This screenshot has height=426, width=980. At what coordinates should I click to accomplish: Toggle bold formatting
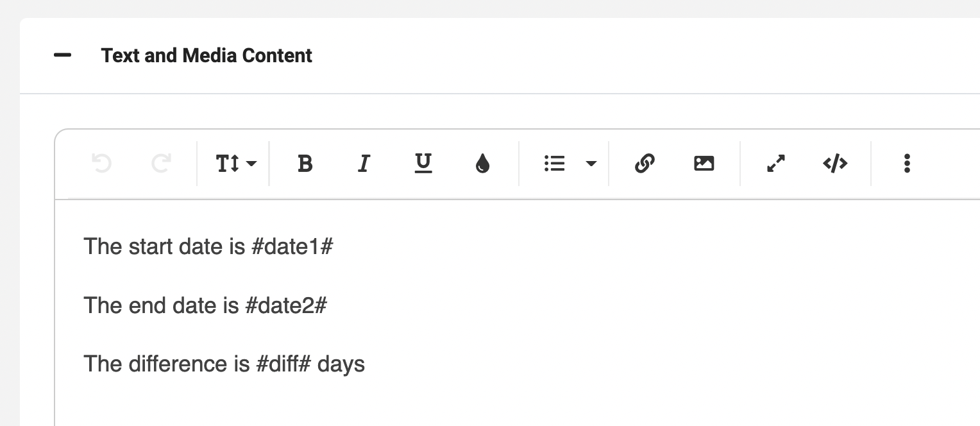pyautogui.click(x=305, y=164)
